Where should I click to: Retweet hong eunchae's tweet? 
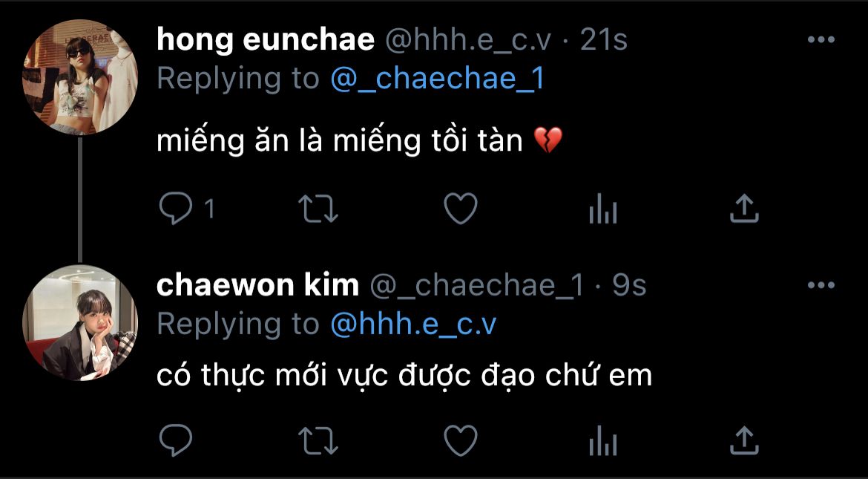(318, 209)
